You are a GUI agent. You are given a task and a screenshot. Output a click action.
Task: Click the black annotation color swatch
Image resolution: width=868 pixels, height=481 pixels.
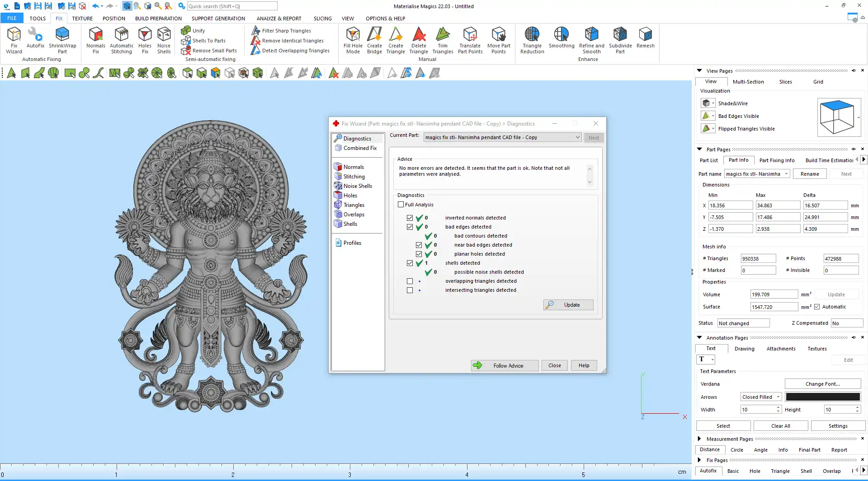(x=822, y=397)
